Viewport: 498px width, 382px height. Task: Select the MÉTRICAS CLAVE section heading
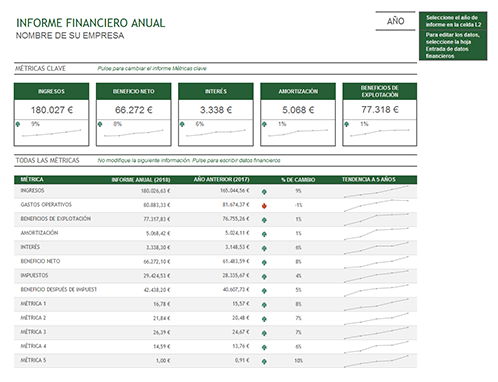(40, 68)
